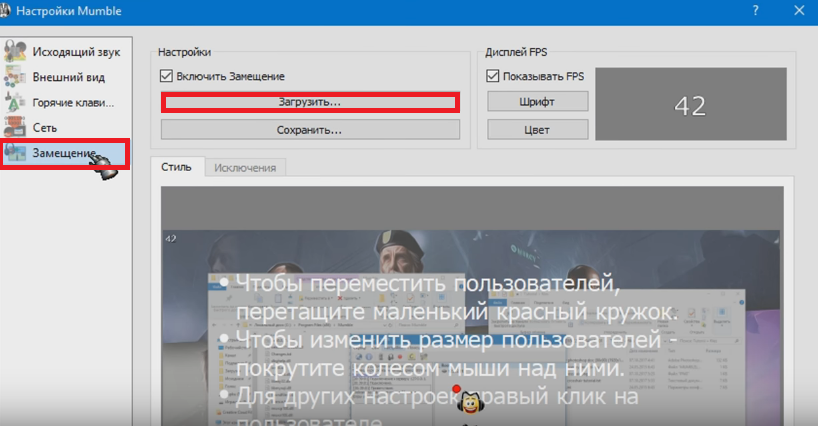Screen dimensions: 818x426
Task: Select the Замещение overlay icon
Action: (x=15, y=153)
